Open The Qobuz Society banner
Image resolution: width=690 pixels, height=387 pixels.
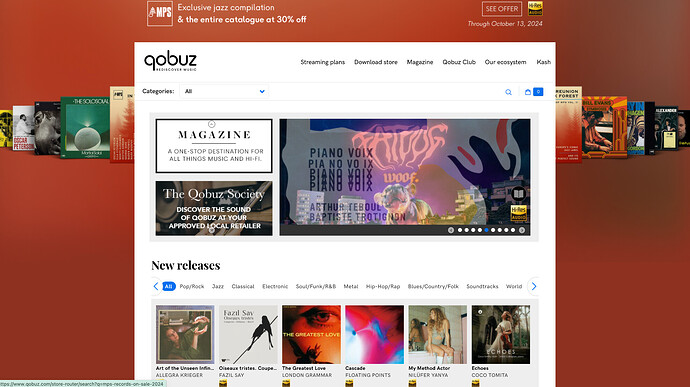[214, 208]
